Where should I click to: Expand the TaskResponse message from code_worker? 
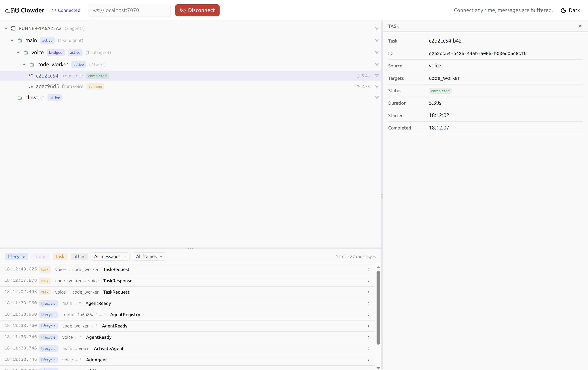pos(368,281)
